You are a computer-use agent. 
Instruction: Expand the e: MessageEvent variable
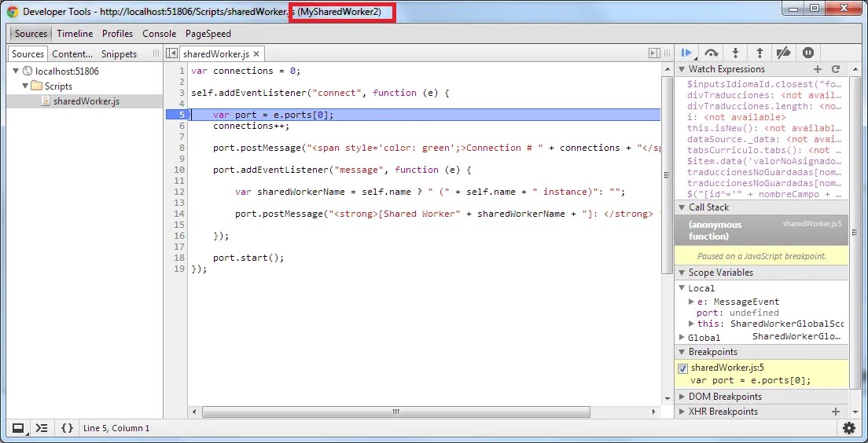click(x=691, y=302)
